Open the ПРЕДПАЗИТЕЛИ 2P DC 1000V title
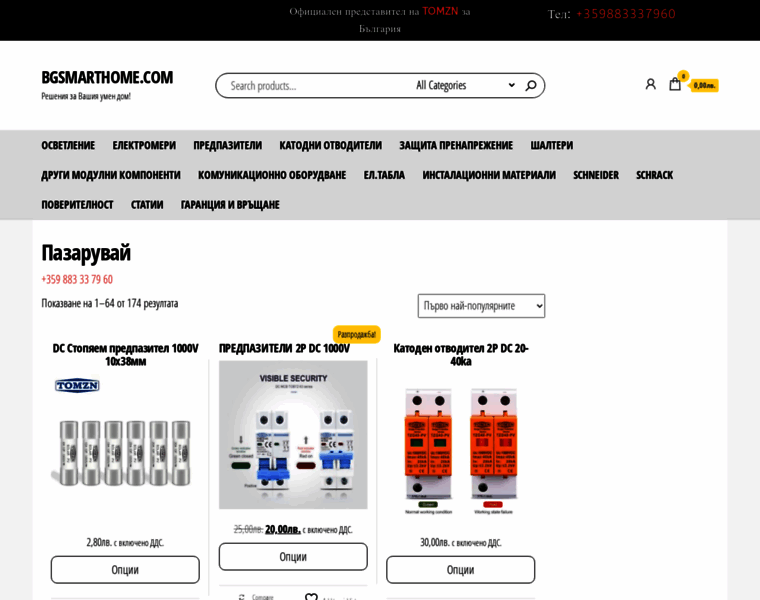760x600 pixels. (x=284, y=348)
